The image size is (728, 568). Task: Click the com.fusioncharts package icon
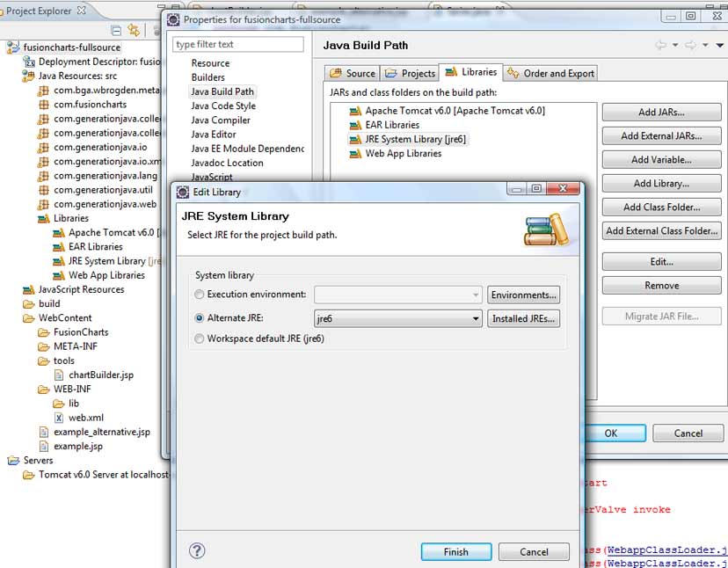pyautogui.click(x=43, y=105)
